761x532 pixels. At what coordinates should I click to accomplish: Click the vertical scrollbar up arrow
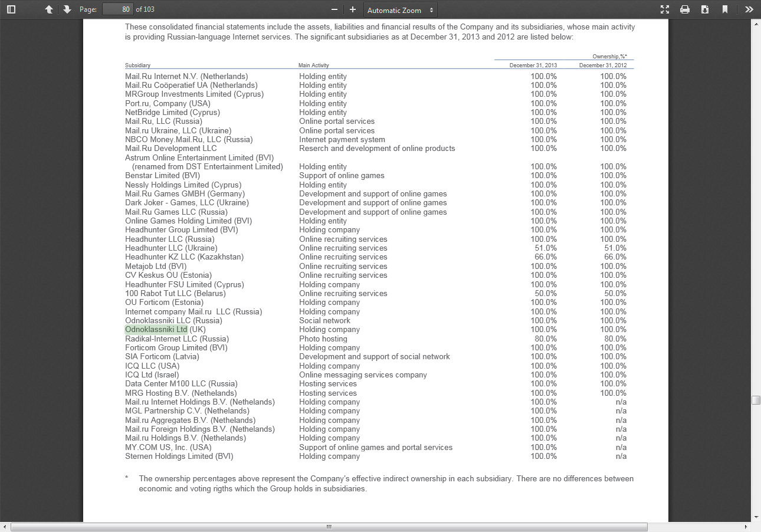(756, 24)
